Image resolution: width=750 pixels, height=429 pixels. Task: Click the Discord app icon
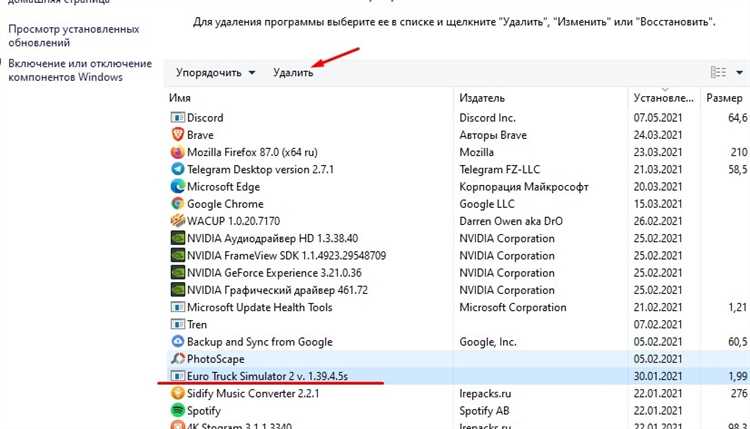[x=177, y=118]
